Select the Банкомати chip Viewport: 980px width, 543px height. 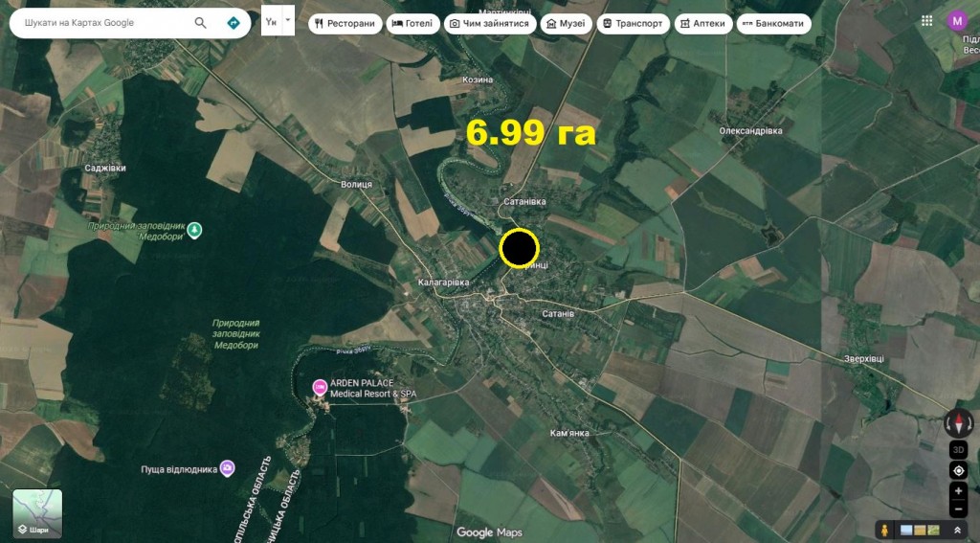pyautogui.click(x=773, y=24)
